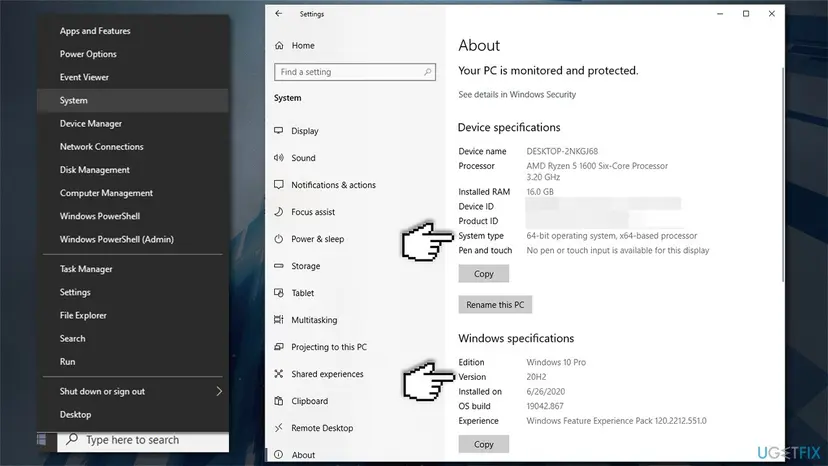The width and height of the screenshot is (828, 466).
Task: Click the Storage drive icon
Action: [x=279, y=266]
